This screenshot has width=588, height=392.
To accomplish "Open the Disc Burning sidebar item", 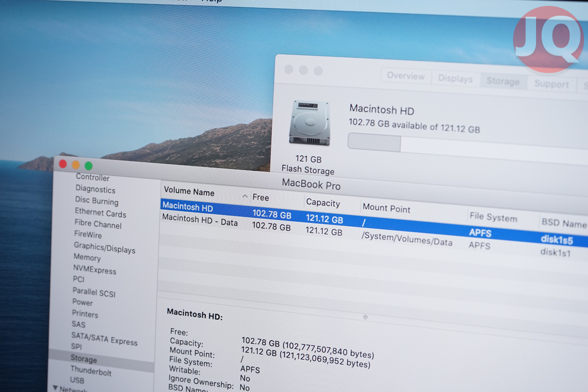I will 97,201.
